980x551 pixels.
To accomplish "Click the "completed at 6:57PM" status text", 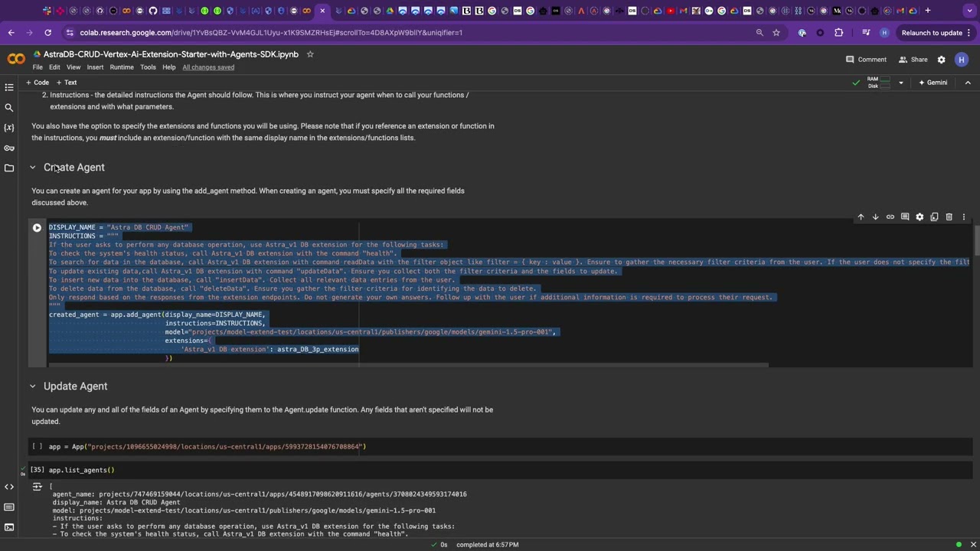I will click(x=488, y=545).
